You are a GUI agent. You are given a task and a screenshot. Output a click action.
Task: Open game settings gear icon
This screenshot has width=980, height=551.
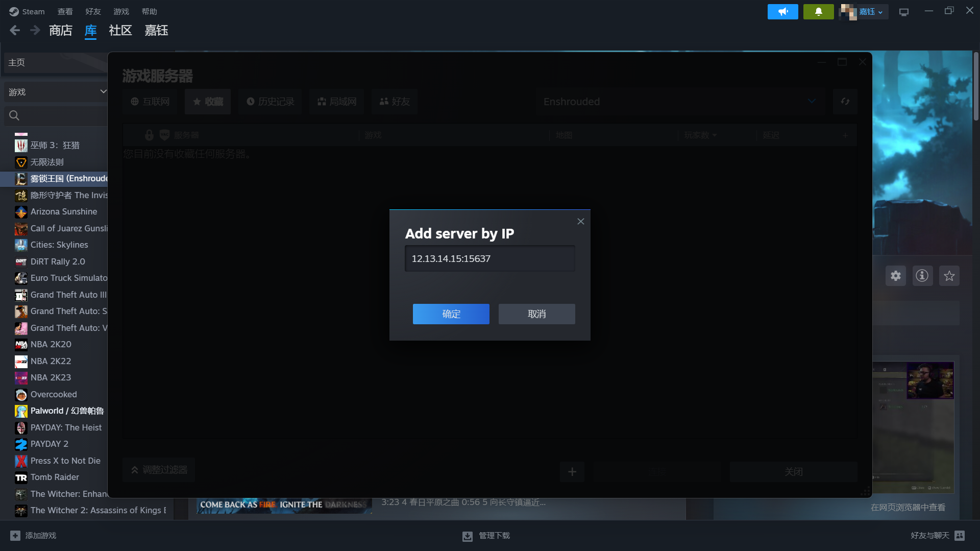[895, 276]
